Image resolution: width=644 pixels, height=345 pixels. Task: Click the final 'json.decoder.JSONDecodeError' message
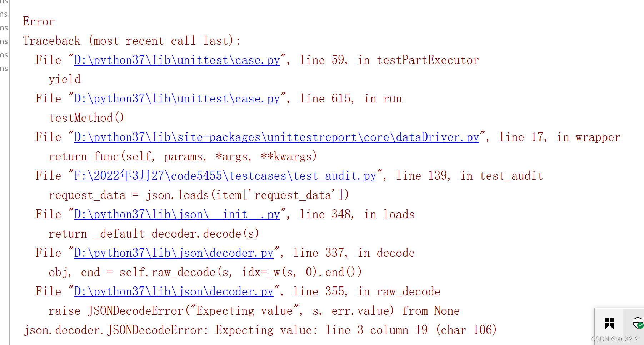[x=260, y=330]
